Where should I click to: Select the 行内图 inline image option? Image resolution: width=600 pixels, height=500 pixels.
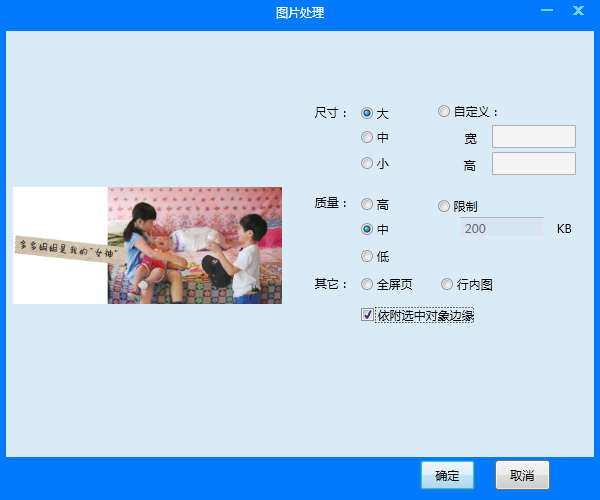click(x=447, y=284)
